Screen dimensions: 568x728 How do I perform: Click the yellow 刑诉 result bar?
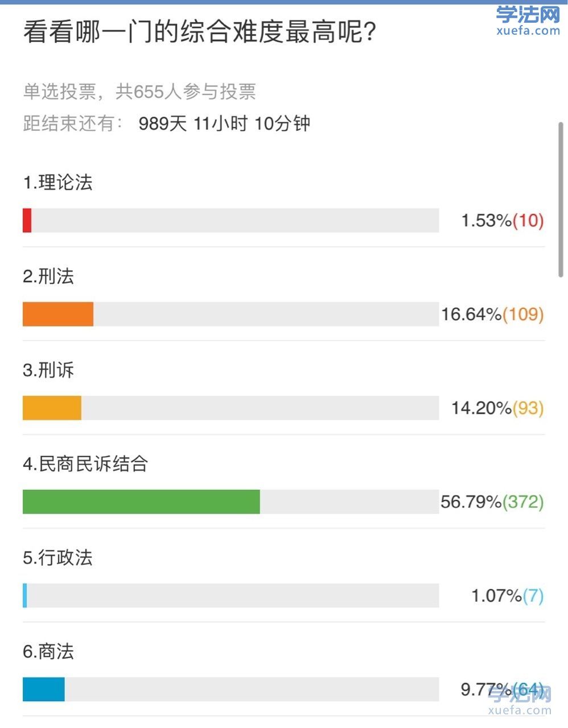[52, 408]
